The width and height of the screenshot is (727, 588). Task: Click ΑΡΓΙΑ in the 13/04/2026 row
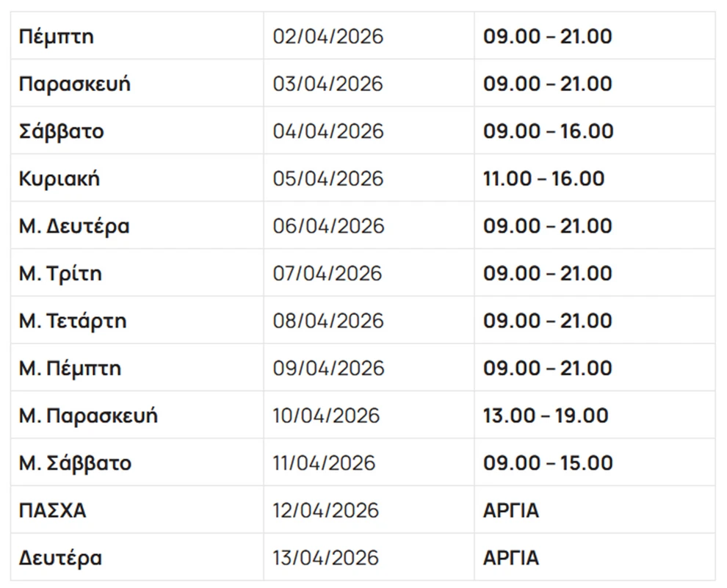tap(511, 558)
